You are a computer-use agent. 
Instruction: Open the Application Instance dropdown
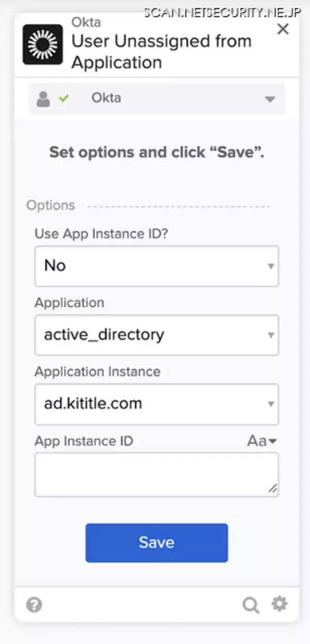(x=156, y=404)
